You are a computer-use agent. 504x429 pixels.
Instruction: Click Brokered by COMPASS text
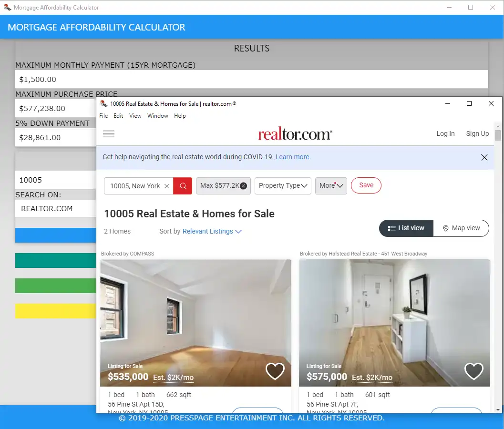pos(128,254)
